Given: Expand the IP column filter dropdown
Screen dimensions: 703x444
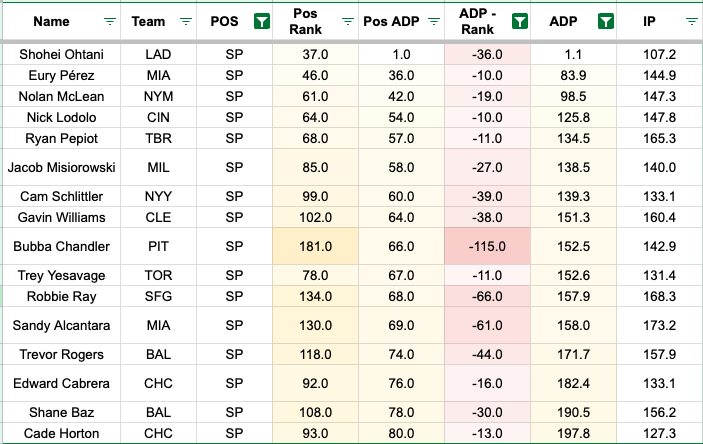Looking at the screenshot, I should click(x=691, y=21).
